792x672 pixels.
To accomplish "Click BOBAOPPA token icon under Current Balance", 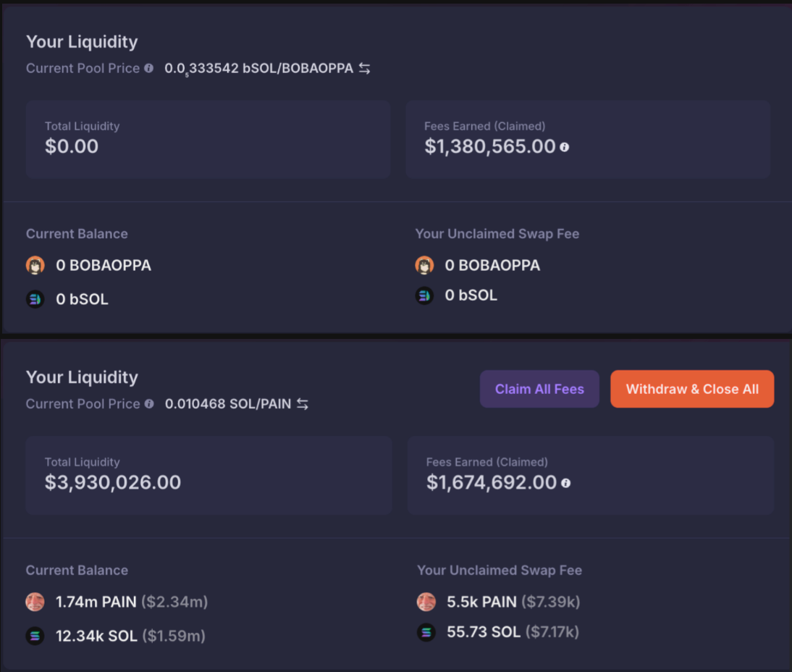I will 35,265.
